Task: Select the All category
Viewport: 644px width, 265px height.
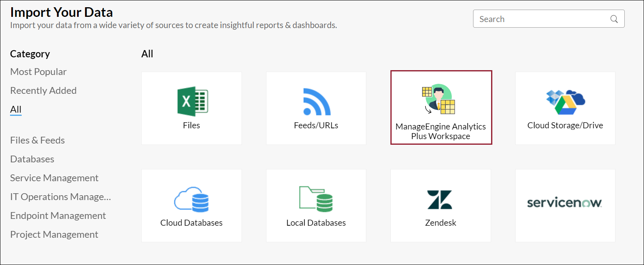Action: click(16, 109)
